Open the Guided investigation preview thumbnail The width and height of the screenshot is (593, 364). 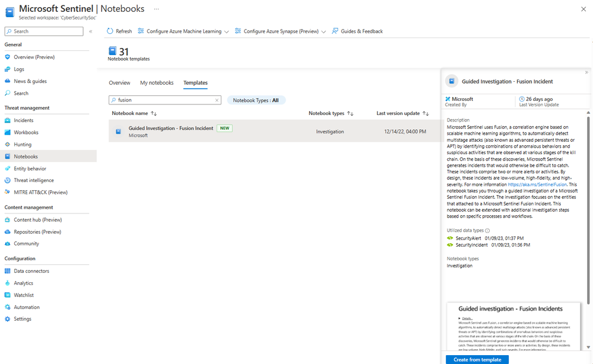click(x=513, y=327)
